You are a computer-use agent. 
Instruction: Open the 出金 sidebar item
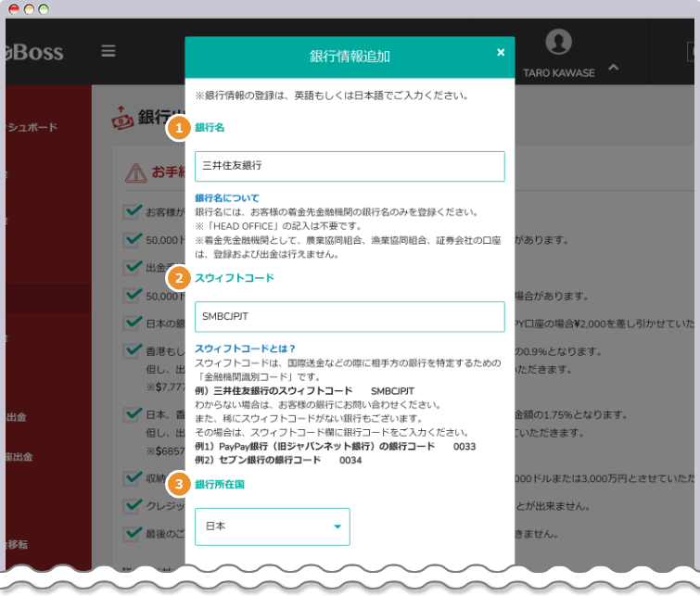(16, 417)
